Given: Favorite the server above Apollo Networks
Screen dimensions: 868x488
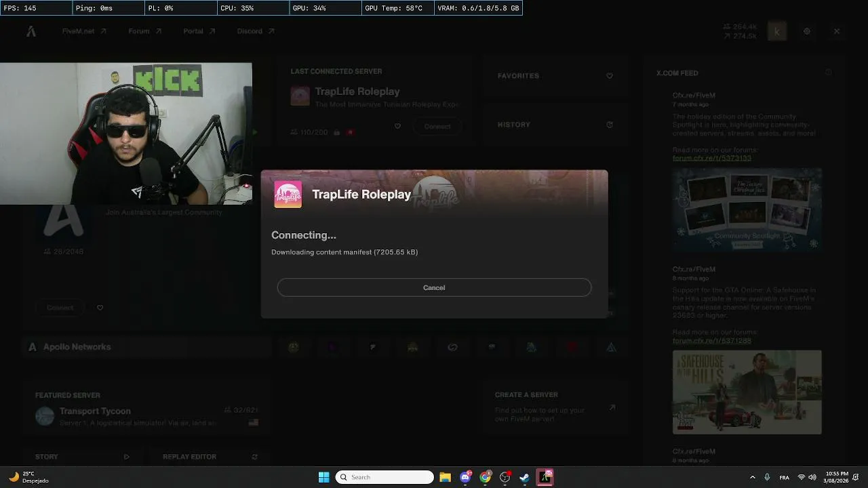Looking at the screenshot, I should click(x=100, y=308).
